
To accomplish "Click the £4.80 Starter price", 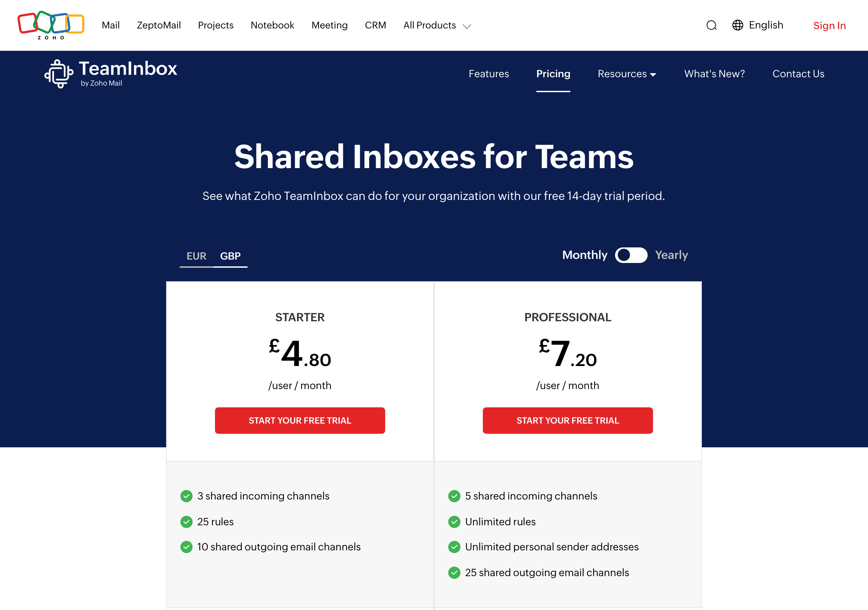I will coord(300,353).
